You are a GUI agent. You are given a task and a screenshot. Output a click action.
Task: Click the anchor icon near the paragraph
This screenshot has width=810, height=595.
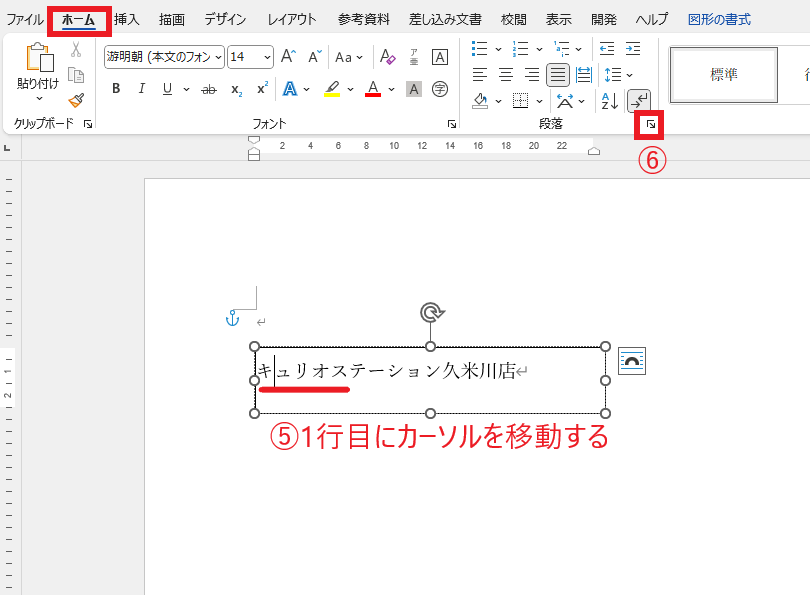(x=232, y=318)
